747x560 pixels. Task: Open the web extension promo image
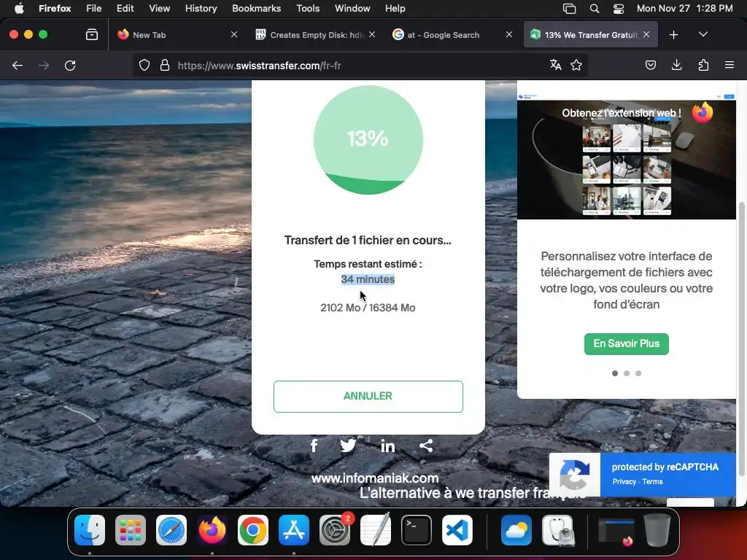pos(626,156)
